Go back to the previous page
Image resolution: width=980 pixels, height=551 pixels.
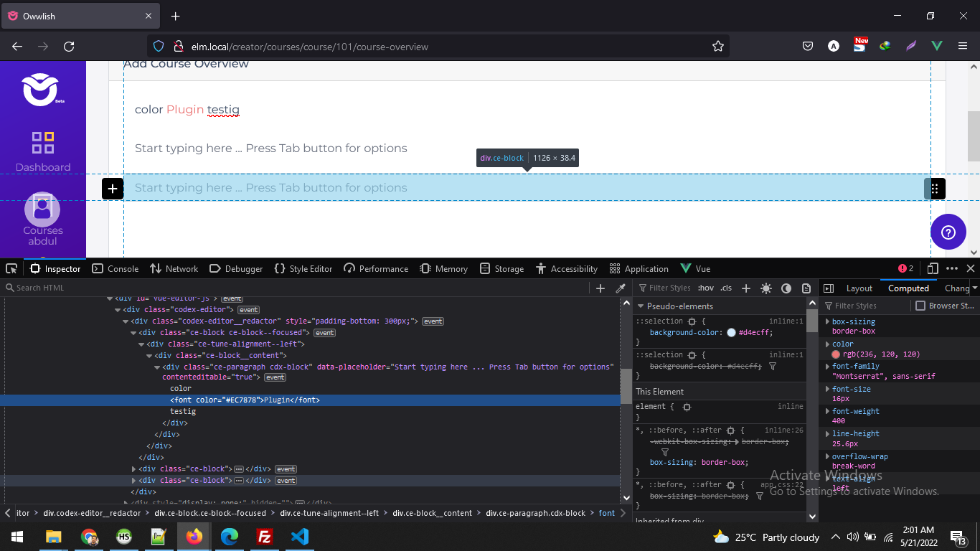[17, 47]
